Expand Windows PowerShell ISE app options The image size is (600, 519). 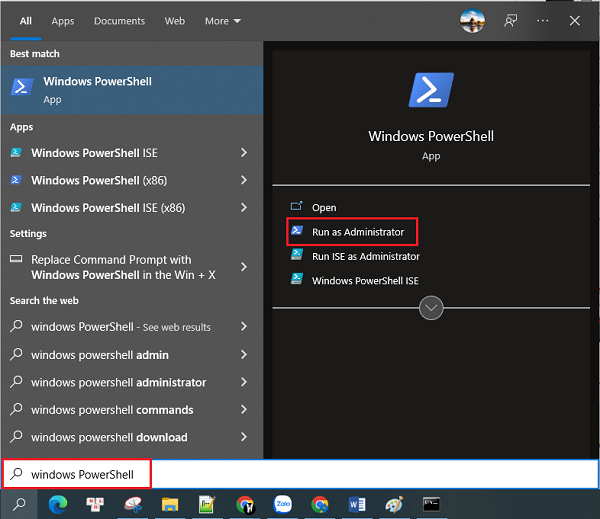pyautogui.click(x=244, y=153)
